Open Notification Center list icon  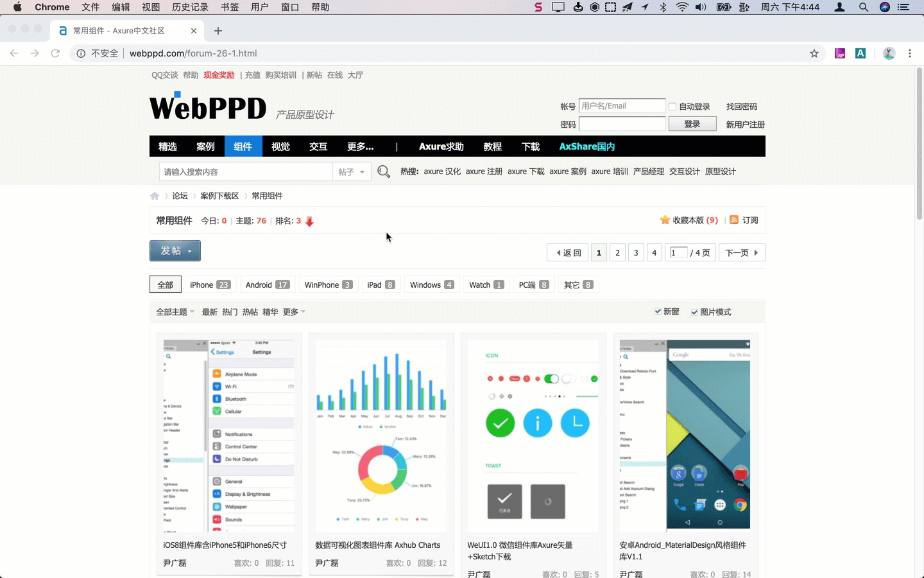click(903, 7)
